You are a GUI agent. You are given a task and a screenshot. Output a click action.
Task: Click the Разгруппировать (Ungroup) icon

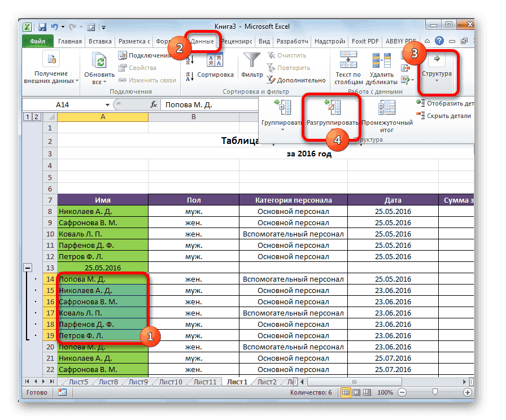pos(333,110)
